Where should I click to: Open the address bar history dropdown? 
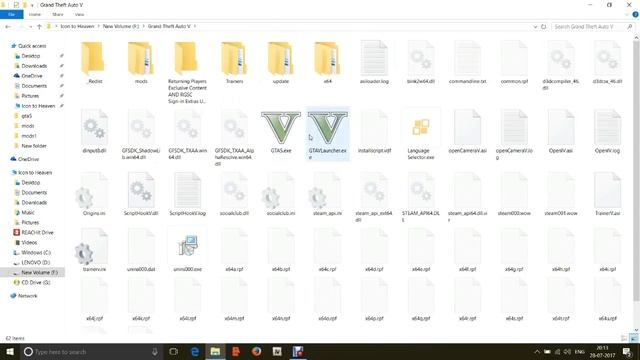(535, 27)
